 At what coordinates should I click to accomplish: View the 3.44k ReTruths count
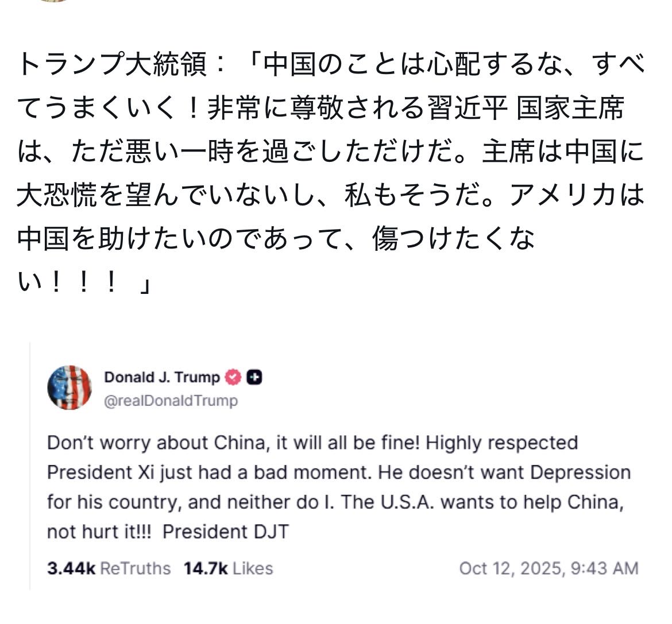click(x=109, y=568)
